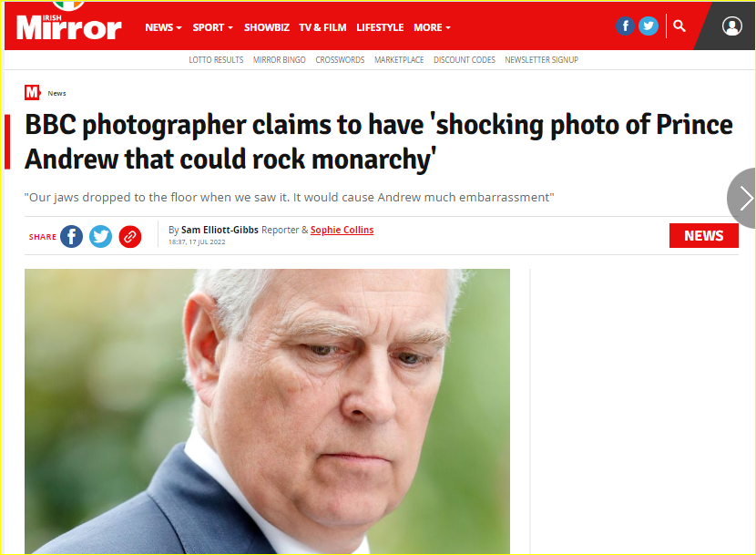Open the header Twitter icon

pos(648,26)
